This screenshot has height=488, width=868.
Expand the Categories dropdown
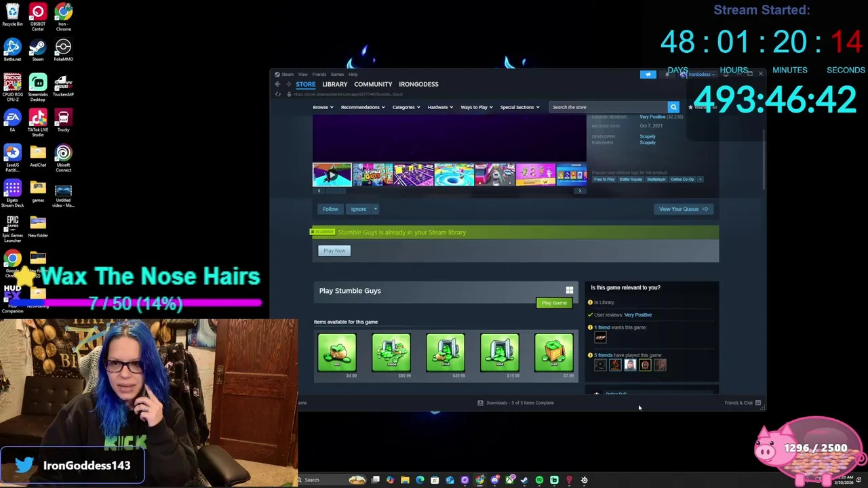click(406, 107)
